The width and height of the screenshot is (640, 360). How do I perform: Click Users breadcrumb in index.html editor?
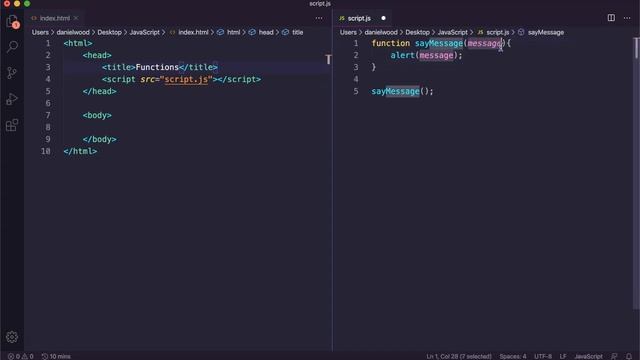click(x=40, y=32)
